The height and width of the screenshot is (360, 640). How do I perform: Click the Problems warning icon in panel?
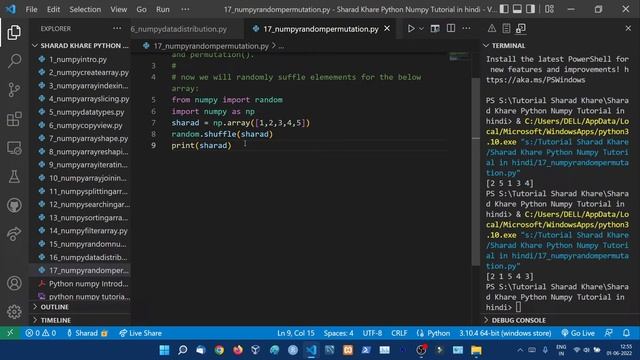point(491,29)
